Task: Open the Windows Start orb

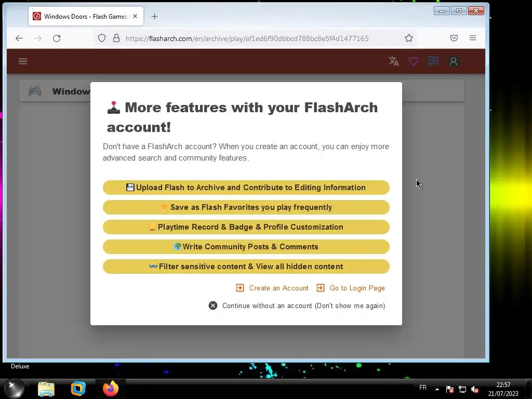Action: coord(14,389)
